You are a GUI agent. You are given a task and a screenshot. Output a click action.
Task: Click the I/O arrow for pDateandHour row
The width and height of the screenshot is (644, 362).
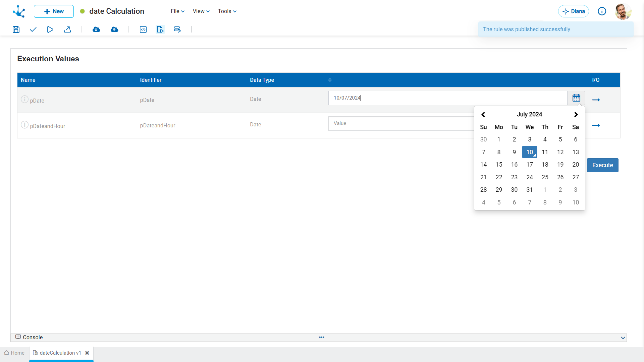(x=596, y=125)
